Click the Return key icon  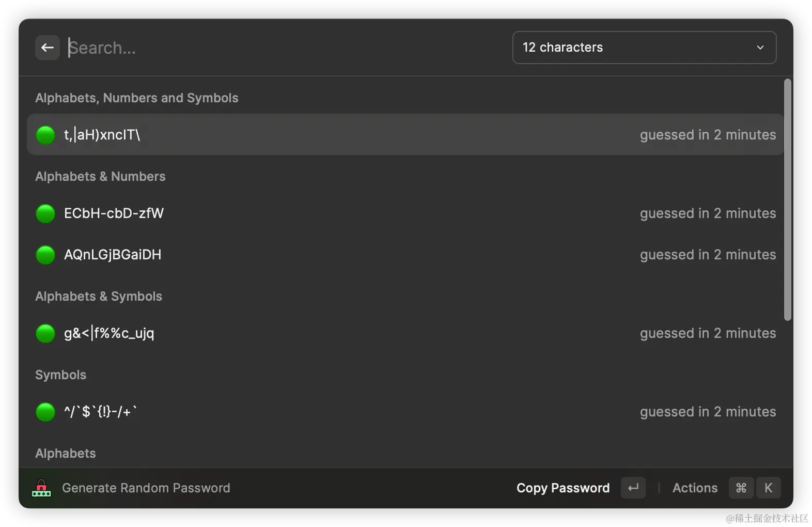point(633,488)
